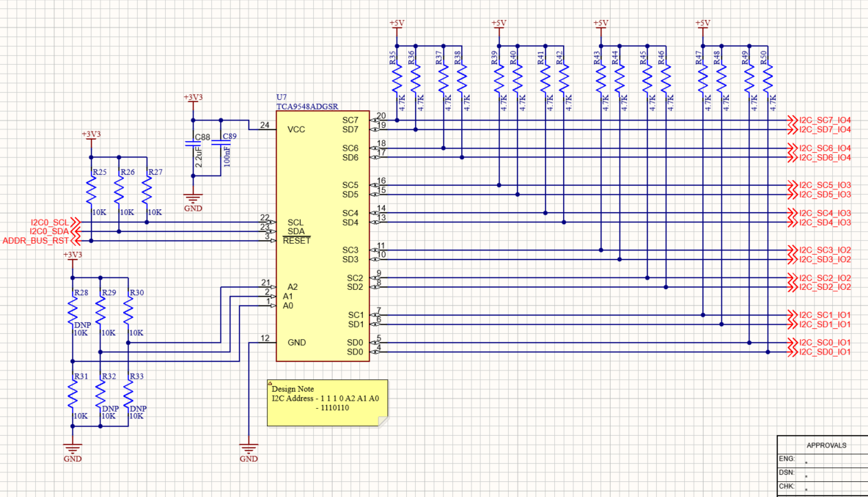
Task: Select the U7 TCA9548ADGSR chip body
Action: pyautogui.click(x=322, y=236)
